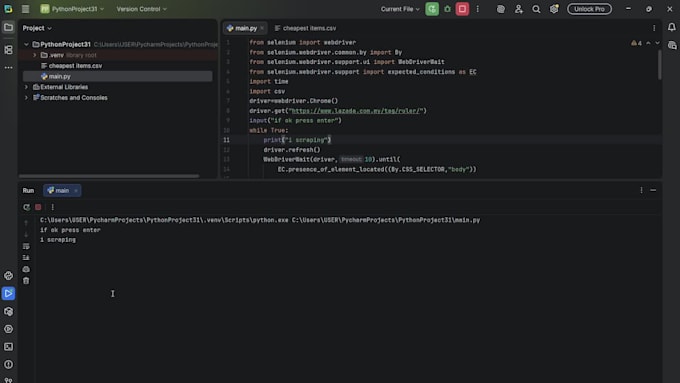The height and width of the screenshot is (383, 680).
Task: Jump to next highlighted warning arrow
Action: (x=657, y=43)
